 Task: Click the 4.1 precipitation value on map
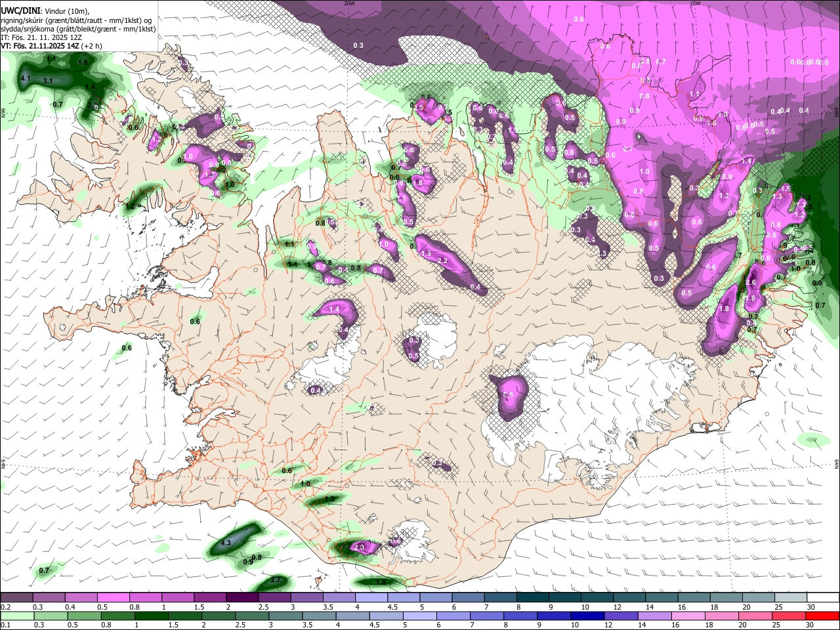26,79
